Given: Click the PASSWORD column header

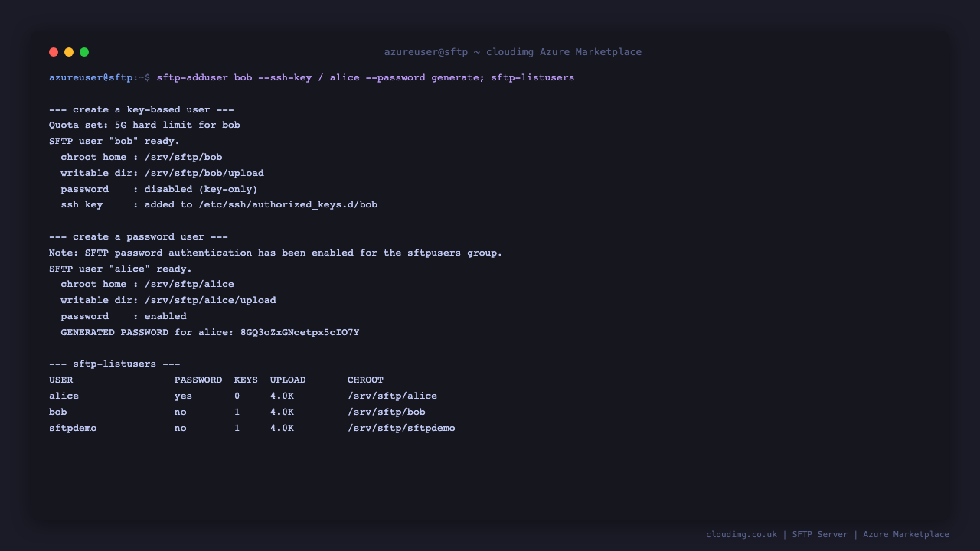Looking at the screenshot, I should [198, 380].
